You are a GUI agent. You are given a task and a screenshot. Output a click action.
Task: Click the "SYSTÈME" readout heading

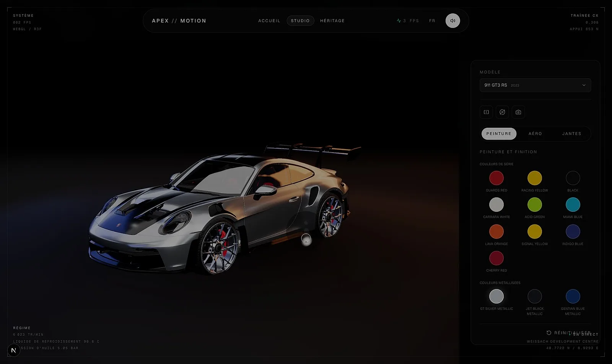click(x=23, y=16)
